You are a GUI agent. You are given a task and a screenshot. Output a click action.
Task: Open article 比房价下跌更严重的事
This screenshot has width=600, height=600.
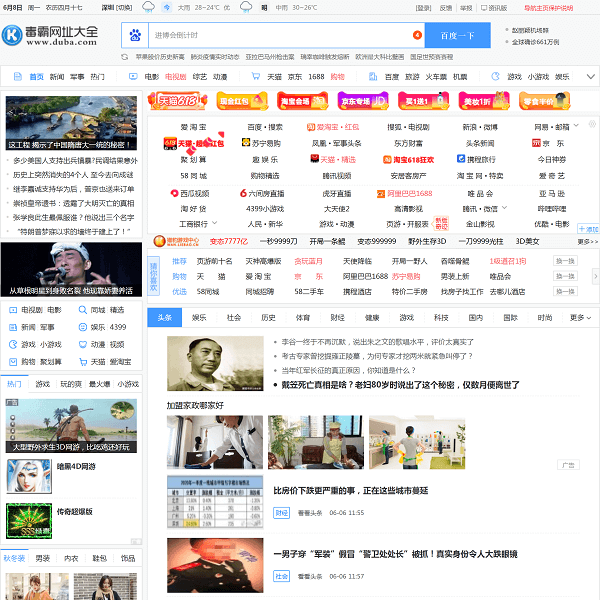click(351, 491)
